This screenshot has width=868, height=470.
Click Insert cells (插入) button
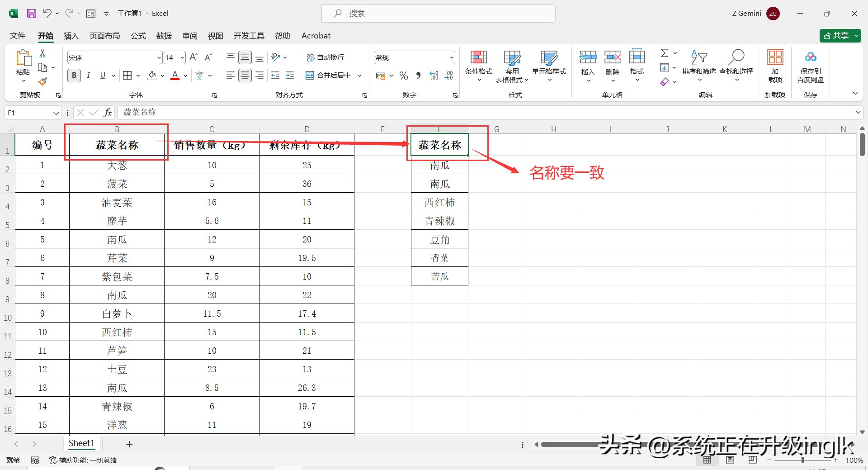click(x=588, y=66)
